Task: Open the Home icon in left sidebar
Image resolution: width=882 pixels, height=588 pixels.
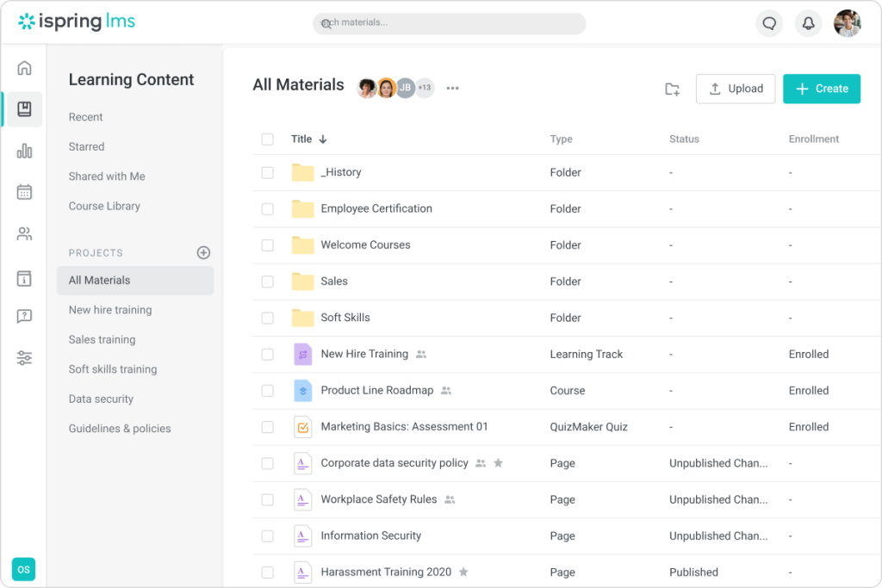Action: [24, 68]
